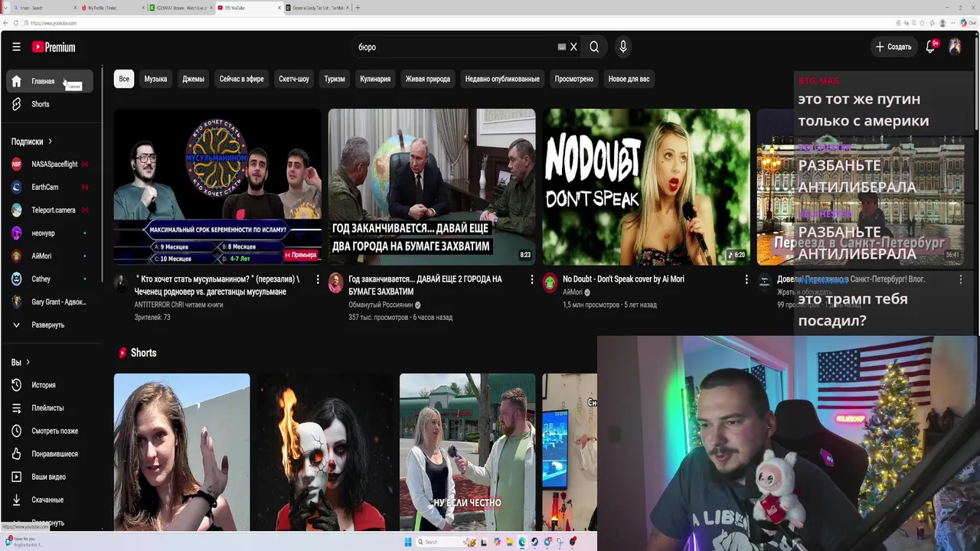Viewport: 980px width, 551px height.
Task: Open the Short with the girl waving
Action: pyautogui.click(x=181, y=452)
